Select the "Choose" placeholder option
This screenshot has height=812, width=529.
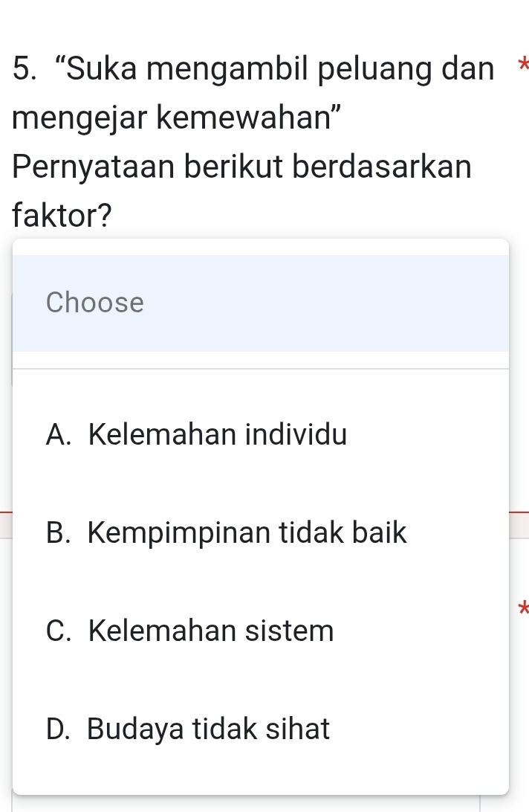[95, 303]
